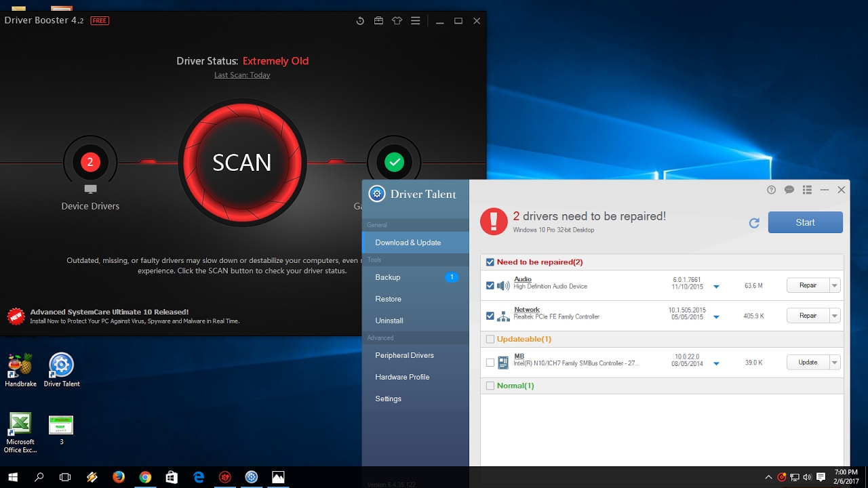
Task: Click the red NEW promotion badge
Action: point(16,316)
